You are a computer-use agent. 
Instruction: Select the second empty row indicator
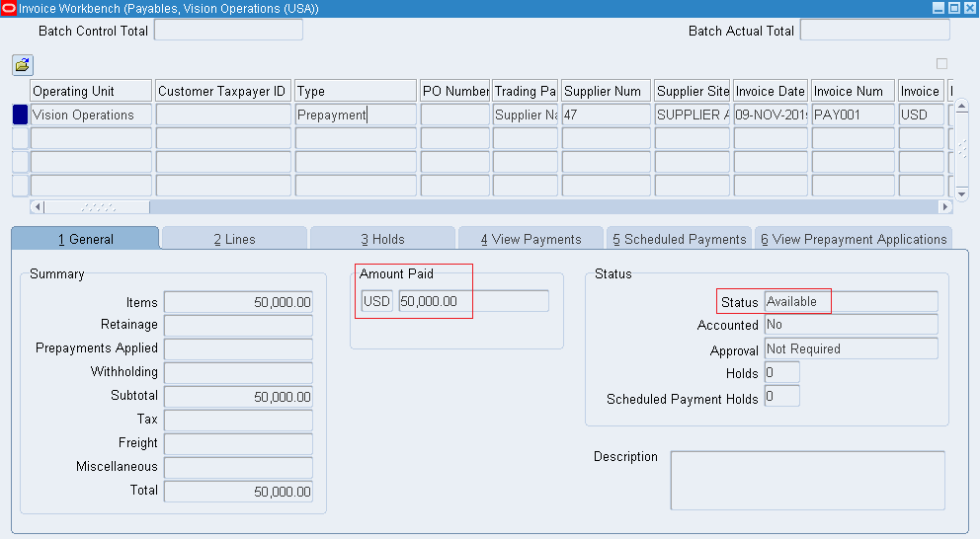20,162
